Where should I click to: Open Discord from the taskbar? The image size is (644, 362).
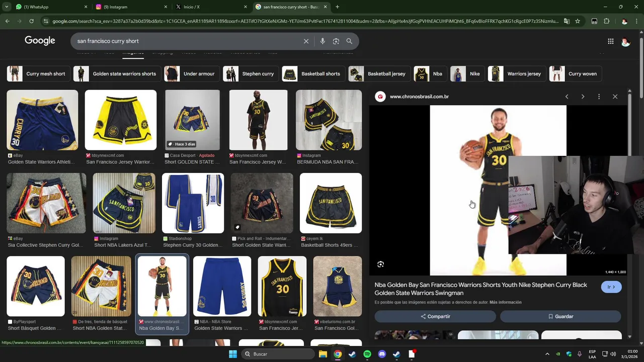click(382, 354)
